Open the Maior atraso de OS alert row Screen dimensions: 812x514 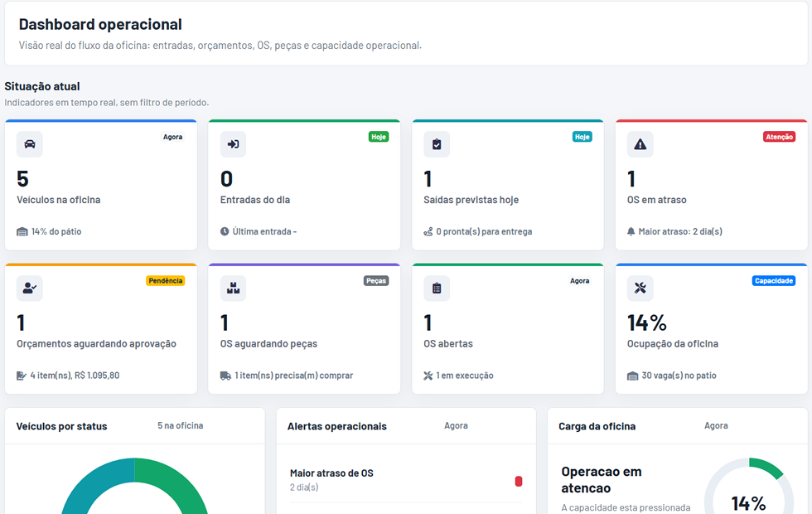(406, 480)
